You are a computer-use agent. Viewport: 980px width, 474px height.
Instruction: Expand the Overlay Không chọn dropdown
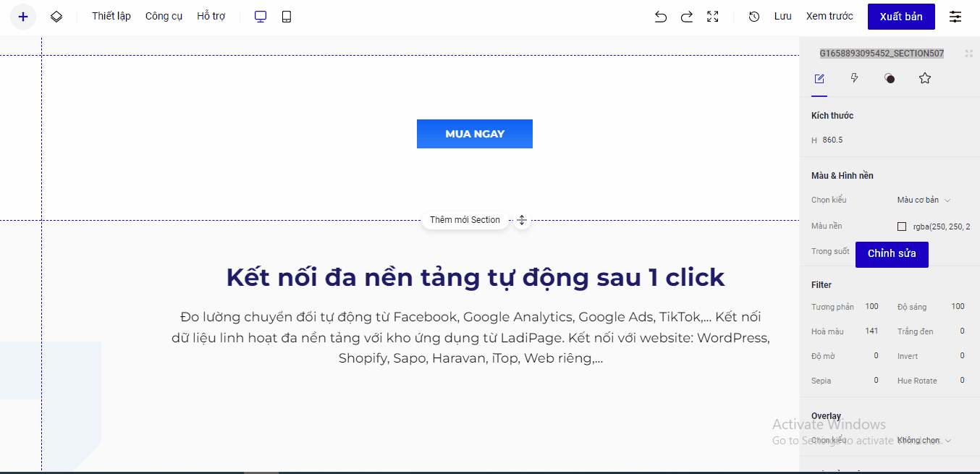point(924,440)
